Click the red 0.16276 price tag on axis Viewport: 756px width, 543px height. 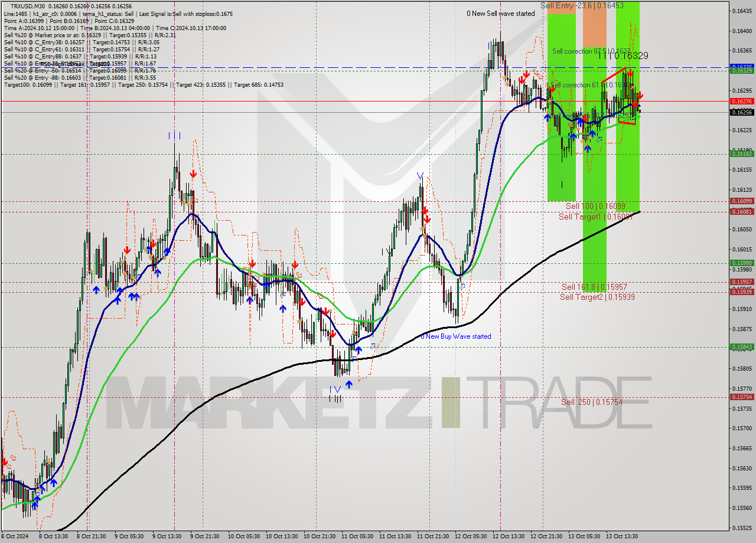[x=742, y=101]
